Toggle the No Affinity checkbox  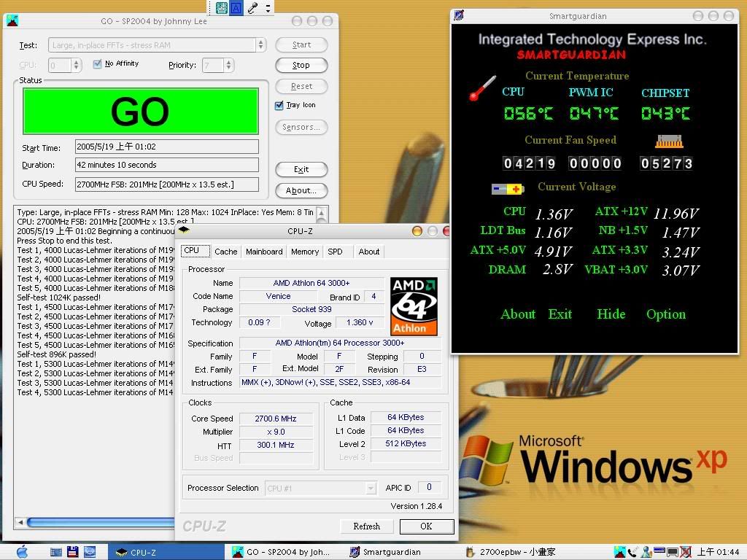tap(97, 64)
